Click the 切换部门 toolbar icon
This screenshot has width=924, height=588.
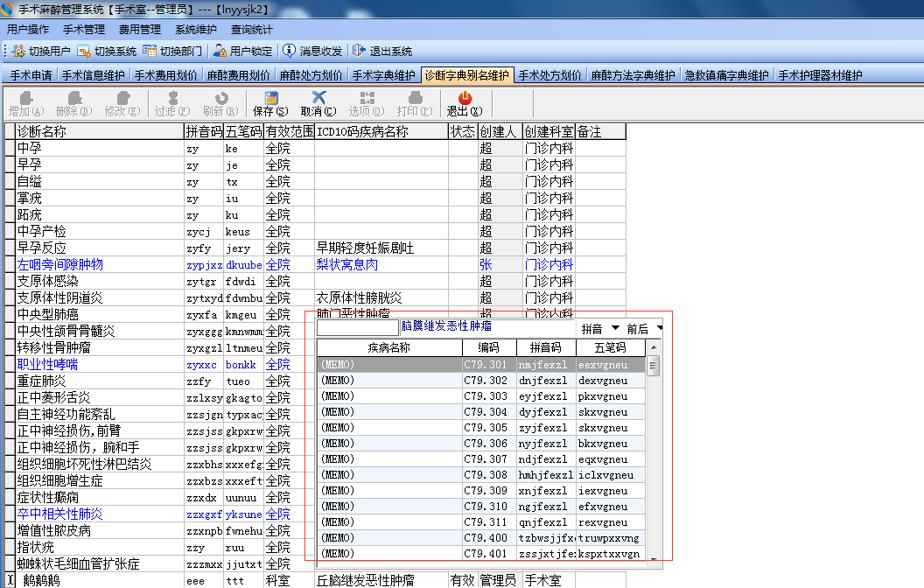pos(150,52)
